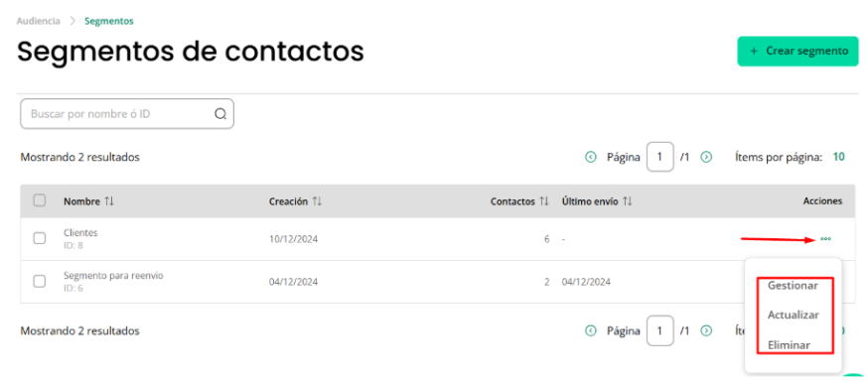The image size is (868, 381).
Task: Open the Audiencia breadcrumb link
Action: coord(38,21)
